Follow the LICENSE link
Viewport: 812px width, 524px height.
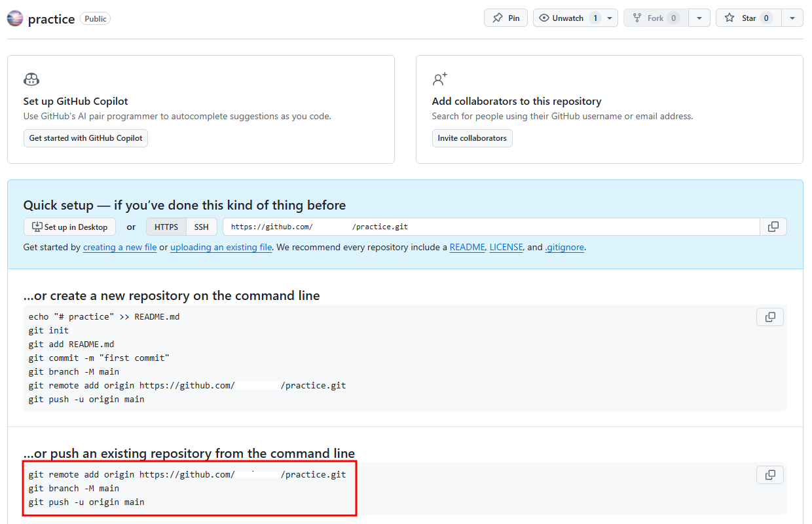pyautogui.click(x=506, y=248)
